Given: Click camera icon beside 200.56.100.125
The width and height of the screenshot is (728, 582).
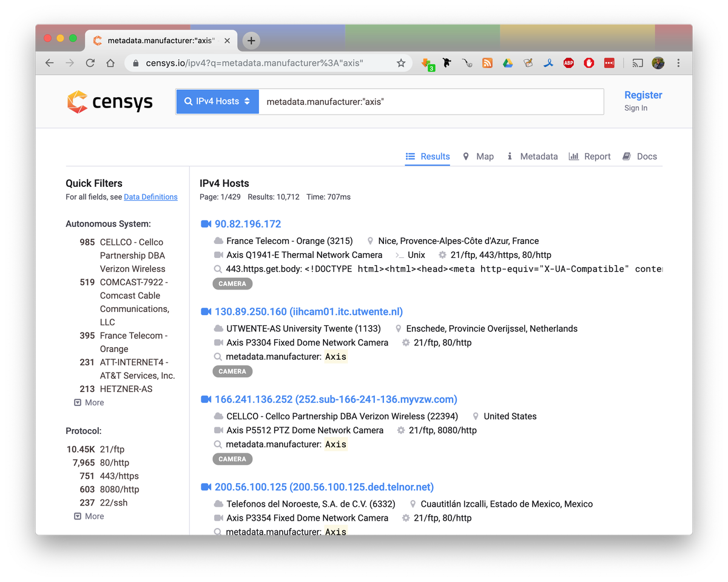Looking at the screenshot, I should tap(206, 487).
